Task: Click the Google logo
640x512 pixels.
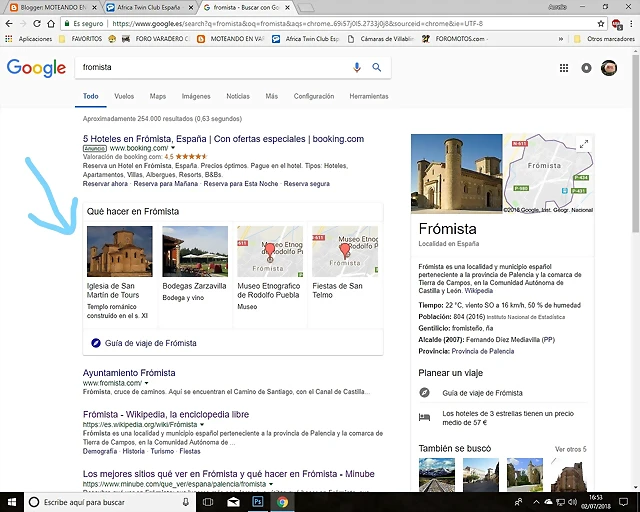Action: (x=36, y=68)
